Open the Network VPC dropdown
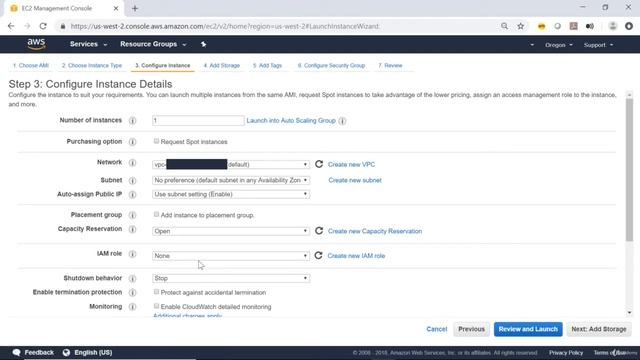This screenshot has width=640, height=360. [231, 164]
